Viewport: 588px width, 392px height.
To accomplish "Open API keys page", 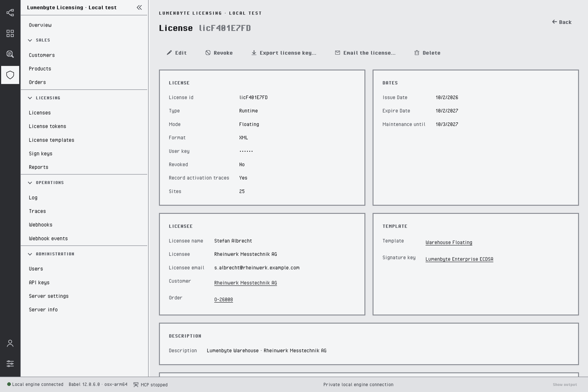I will point(39,282).
